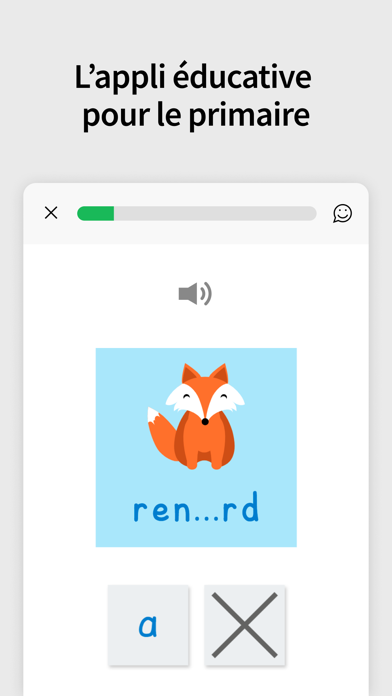Open the smiley feedback chat icon
This screenshot has width=392, height=696.
point(342,214)
